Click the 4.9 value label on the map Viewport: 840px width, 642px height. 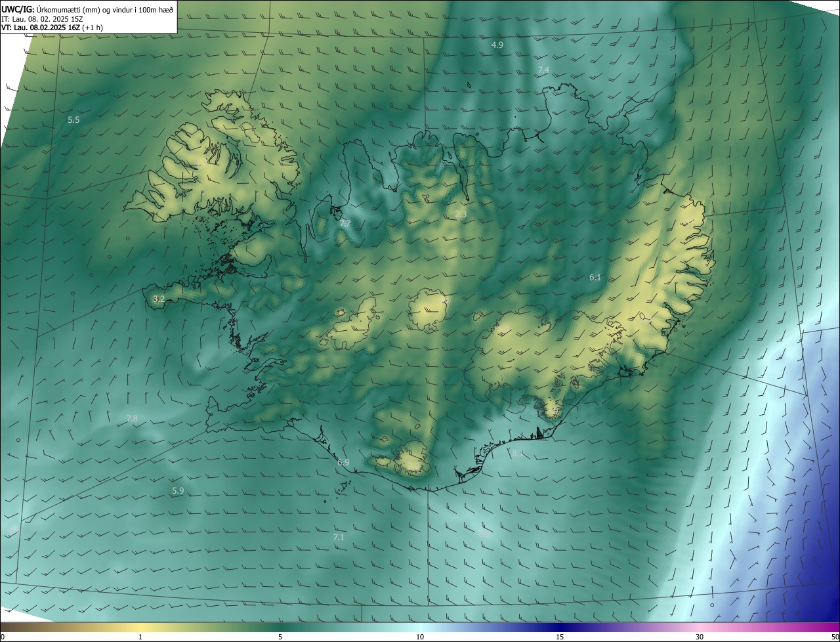click(x=497, y=45)
